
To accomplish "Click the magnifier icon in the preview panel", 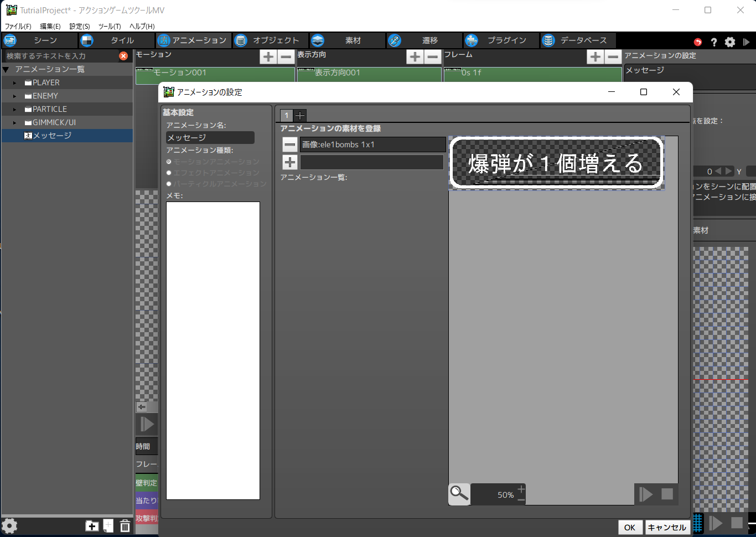I will click(x=459, y=494).
